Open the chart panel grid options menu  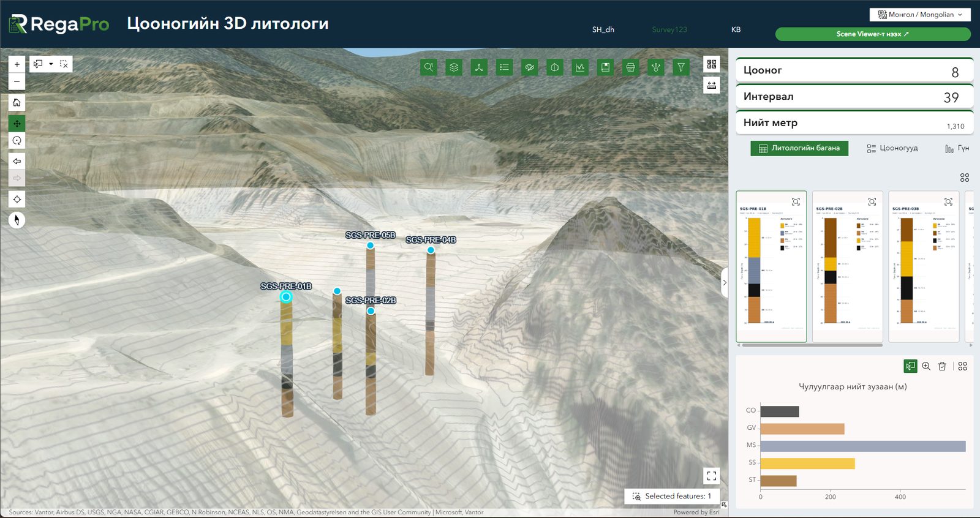(x=963, y=366)
